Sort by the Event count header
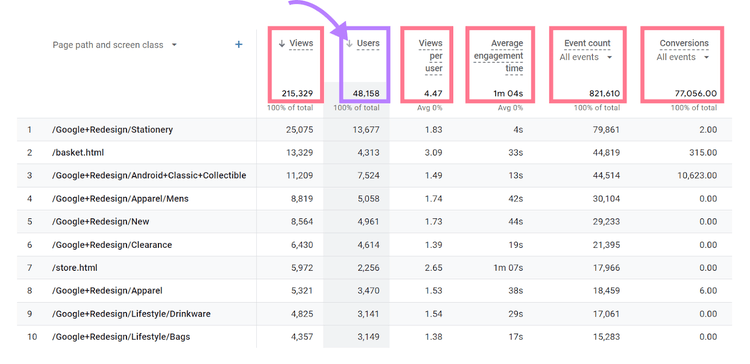Viewport: 750px width, 364px height. pos(587,43)
